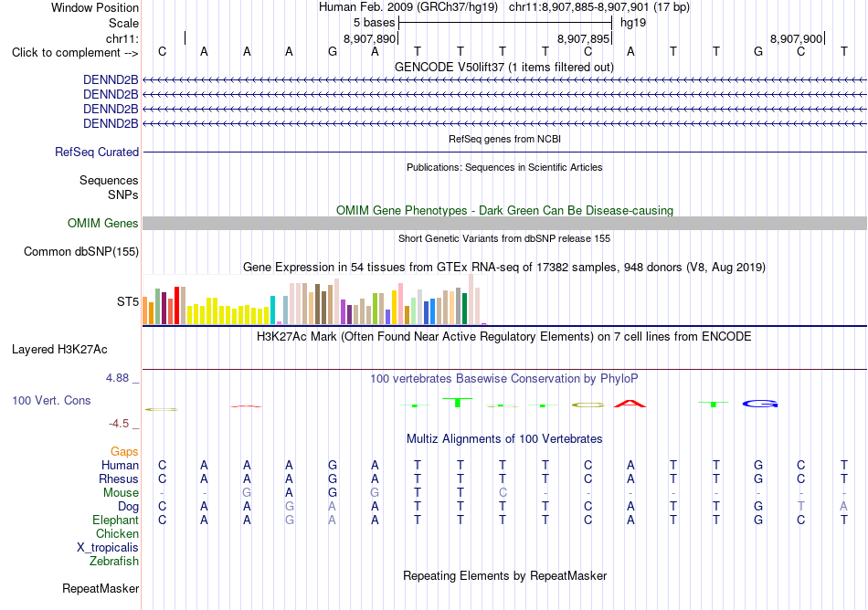The width and height of the screenshot is (868, 610).
Task: Click the Scale track label
Action: click(x=123, y=23)
